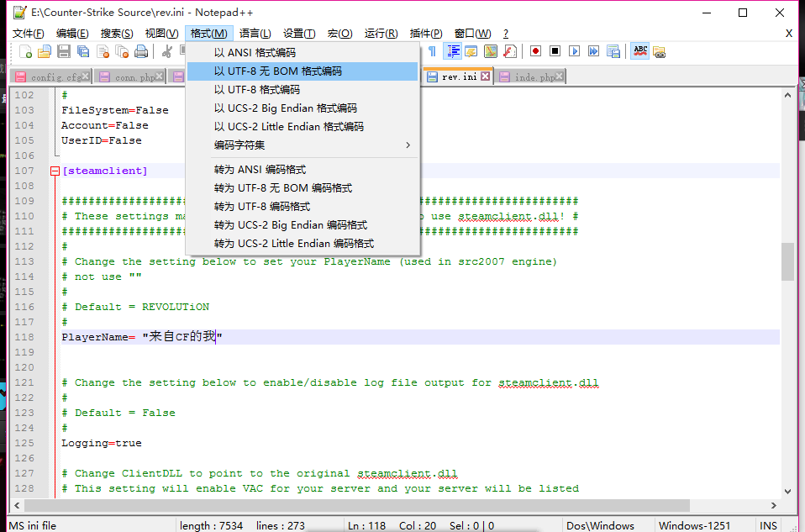
Task: Open the 编辑(E) menu
Action: pyautogui.click(x=72, y=34)
